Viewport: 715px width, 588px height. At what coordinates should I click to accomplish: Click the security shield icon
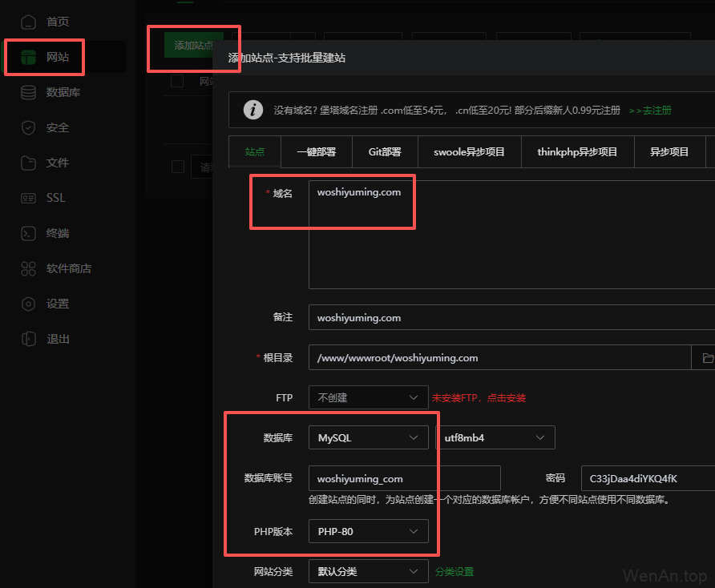coord(29,127)
